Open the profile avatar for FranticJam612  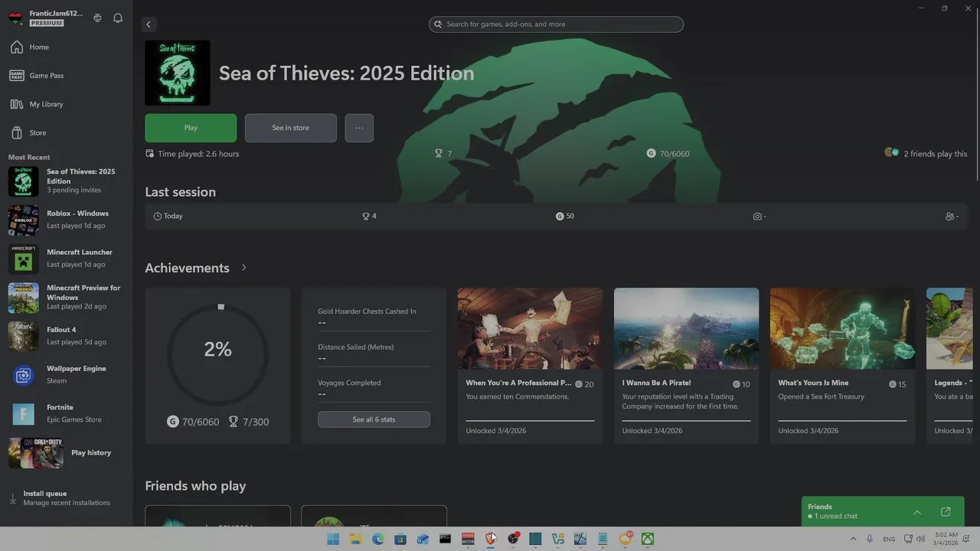(15, 18)
